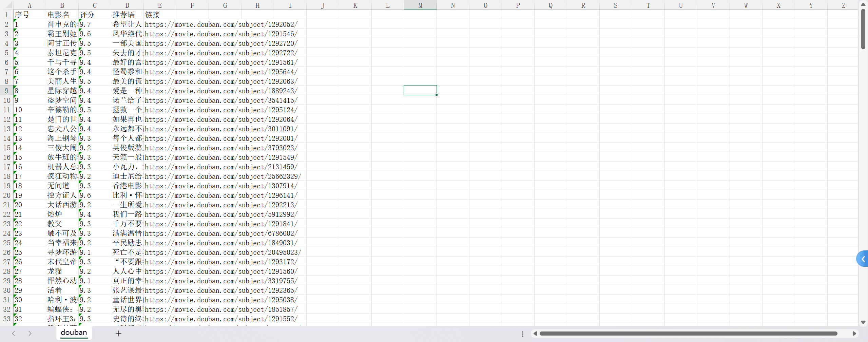Select column Z header

tap(844, 5)
